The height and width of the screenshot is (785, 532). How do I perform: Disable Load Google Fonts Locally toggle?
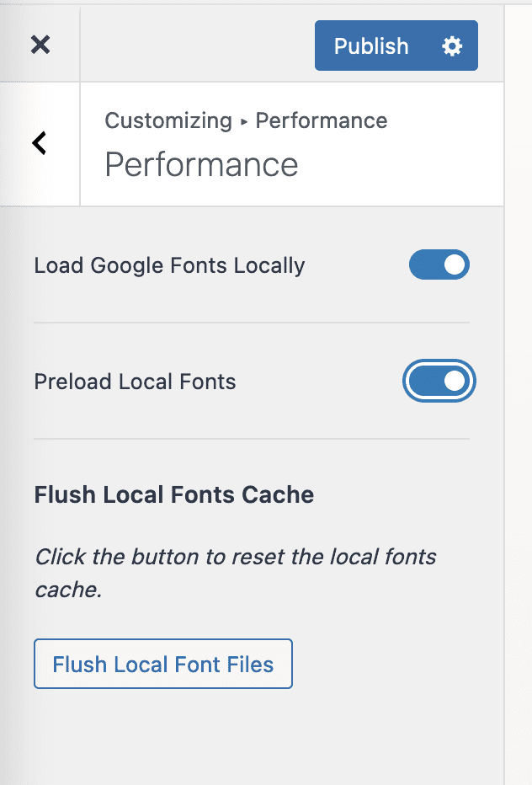[439, 265]
